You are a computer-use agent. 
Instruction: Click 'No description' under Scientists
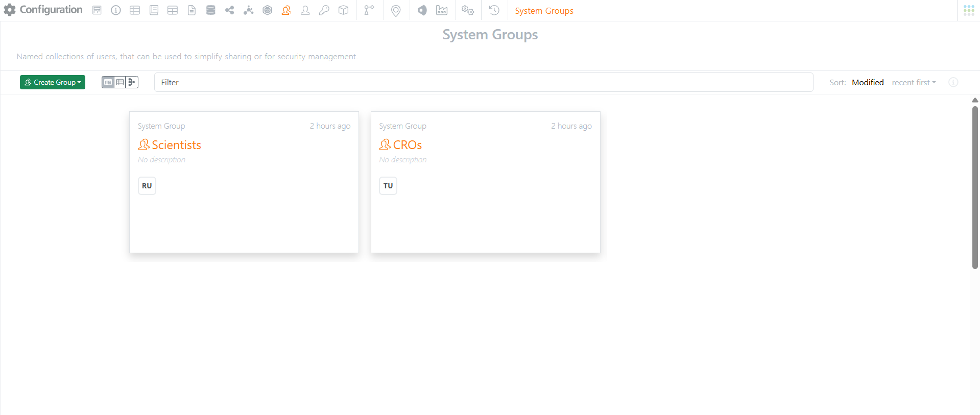click(161, 160)
